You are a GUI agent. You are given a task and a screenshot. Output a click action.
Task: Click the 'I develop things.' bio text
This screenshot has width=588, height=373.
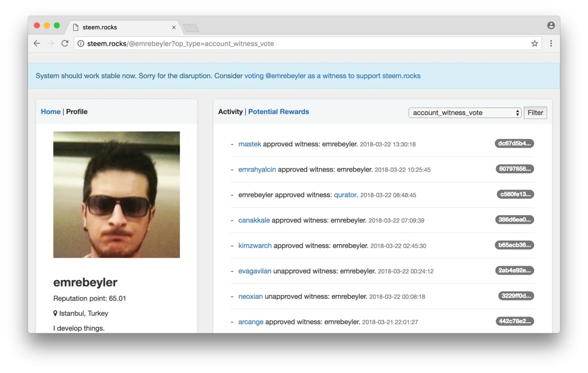coord(79,328)
